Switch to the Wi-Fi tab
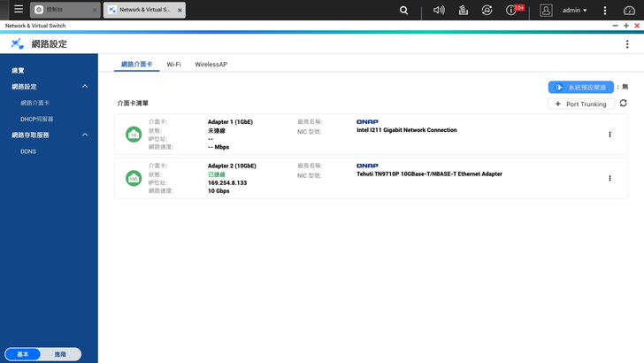The image size is (644, 363). point(173,65)
